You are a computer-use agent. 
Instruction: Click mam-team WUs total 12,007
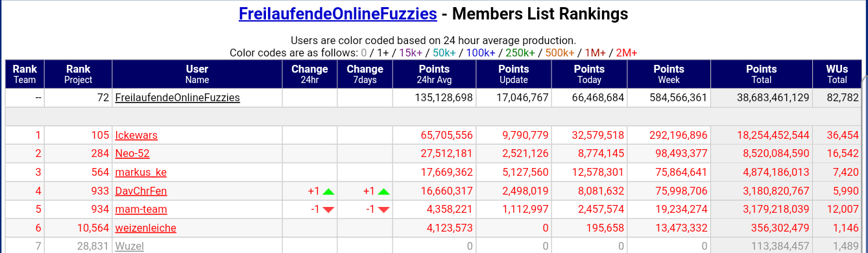[843, 210]
